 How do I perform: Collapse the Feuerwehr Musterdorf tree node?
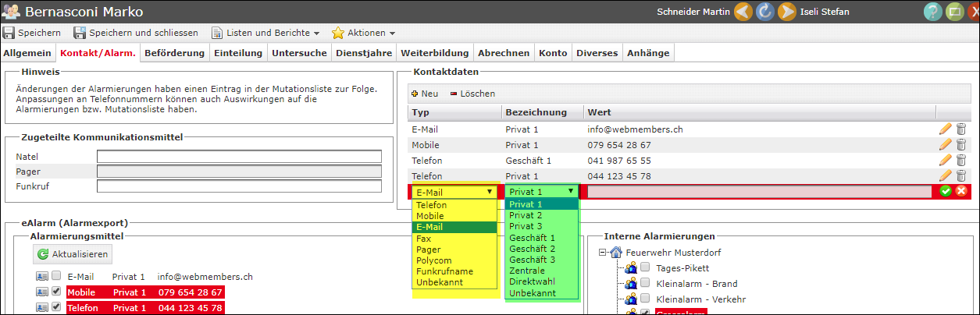click(603, 252)
